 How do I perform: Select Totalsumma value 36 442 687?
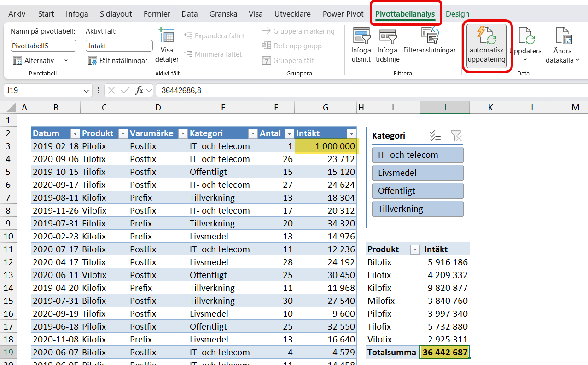coord(445,353)
